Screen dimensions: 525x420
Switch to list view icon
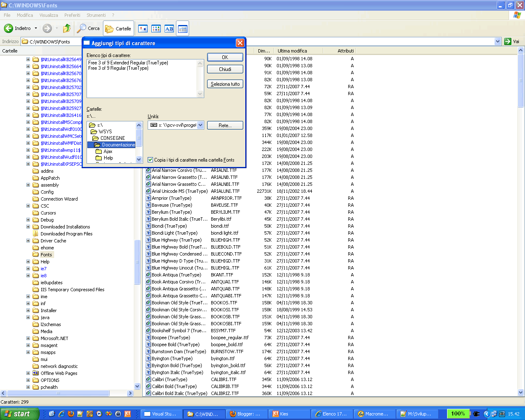(156, 28)
